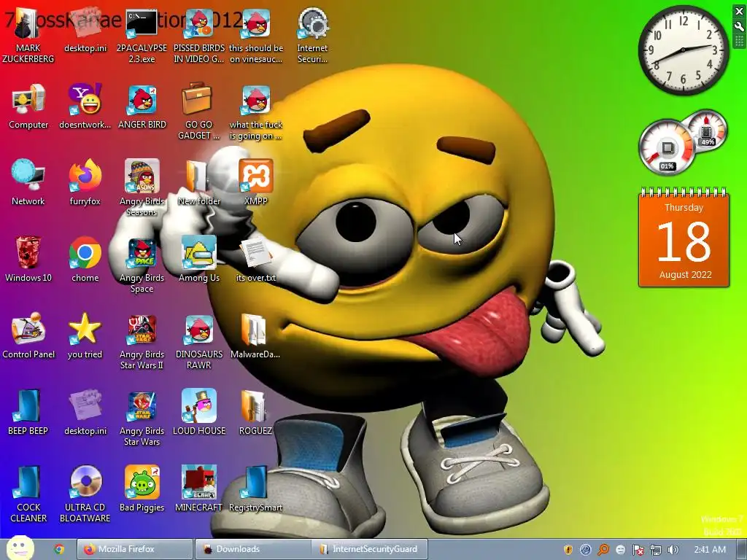
Task: Click the security shield tray icon
Action: tap(568, 550)
